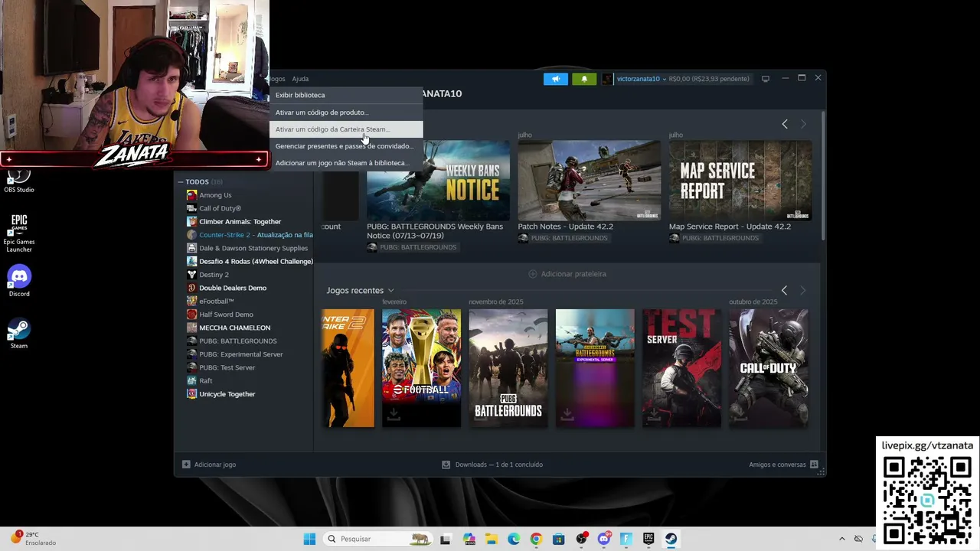Select the Call of Duty recent game cover
The width and height of the screenshot is (980, 551).
pyautogui.click(x=768, y=368)
